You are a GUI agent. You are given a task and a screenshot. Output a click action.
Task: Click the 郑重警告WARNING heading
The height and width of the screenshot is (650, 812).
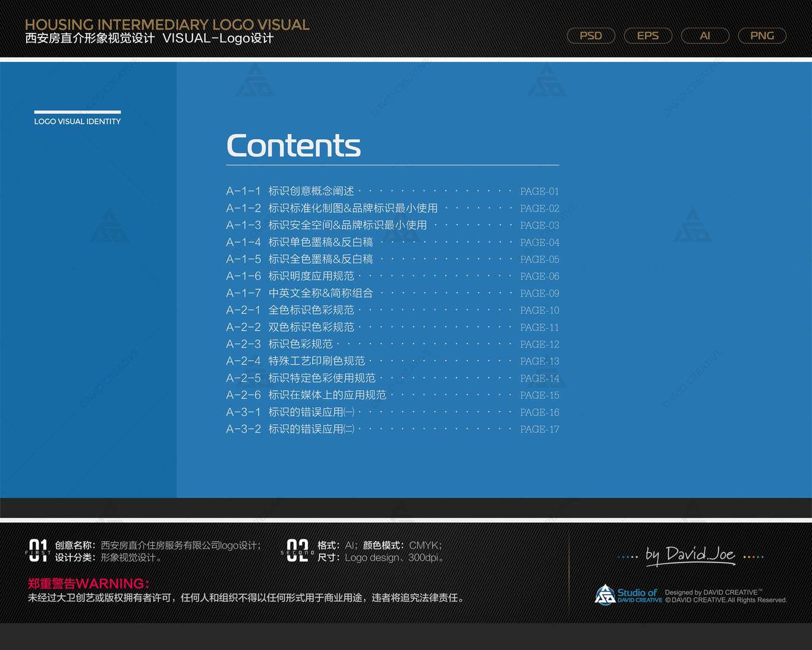coord(89,583)
